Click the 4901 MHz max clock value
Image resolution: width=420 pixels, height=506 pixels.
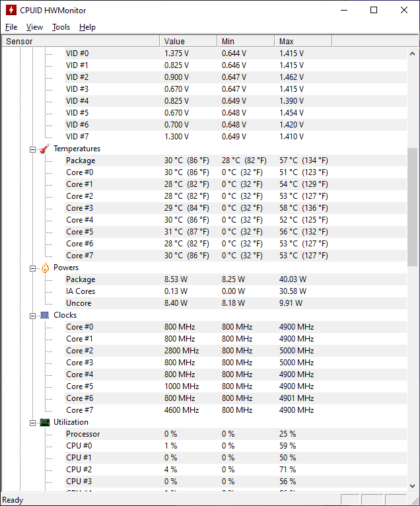(x=297, y=398)
